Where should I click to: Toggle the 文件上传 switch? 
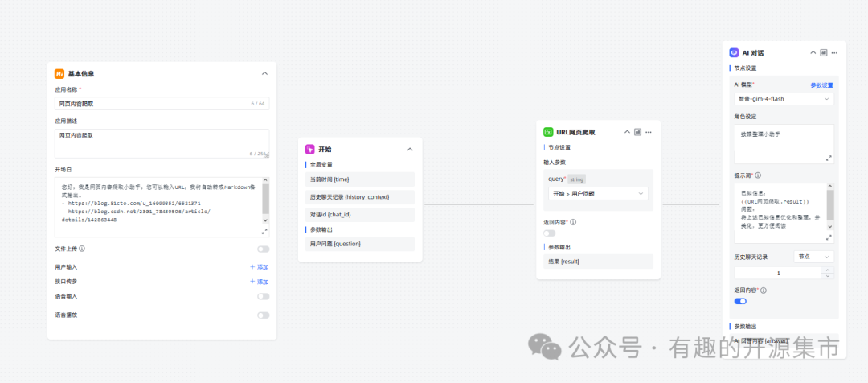coord(263,249)
